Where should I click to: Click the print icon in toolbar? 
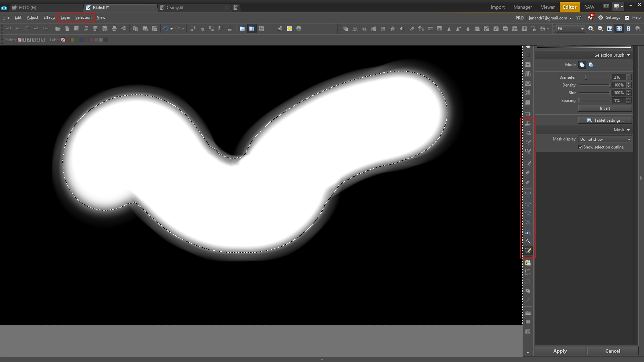click(114, 29)
